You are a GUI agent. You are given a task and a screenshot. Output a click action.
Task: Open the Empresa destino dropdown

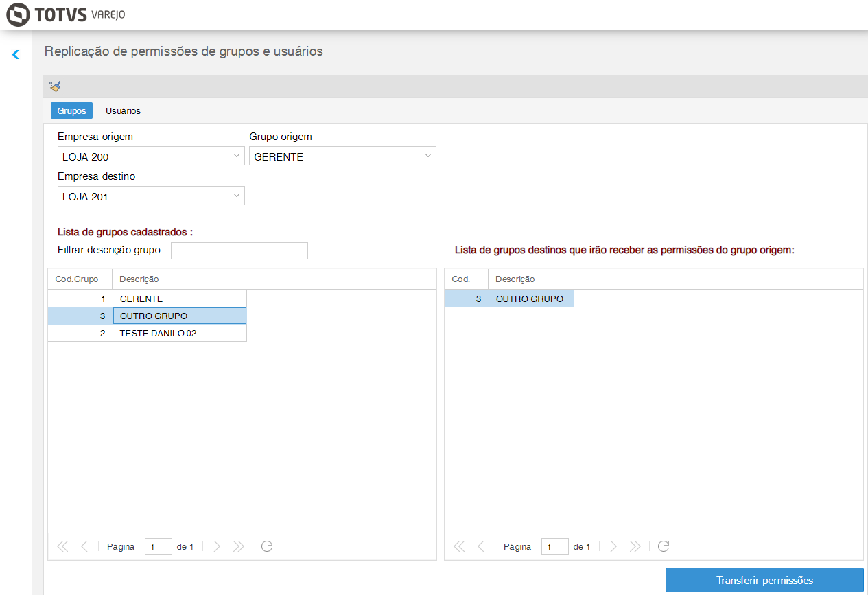(237, 196)
